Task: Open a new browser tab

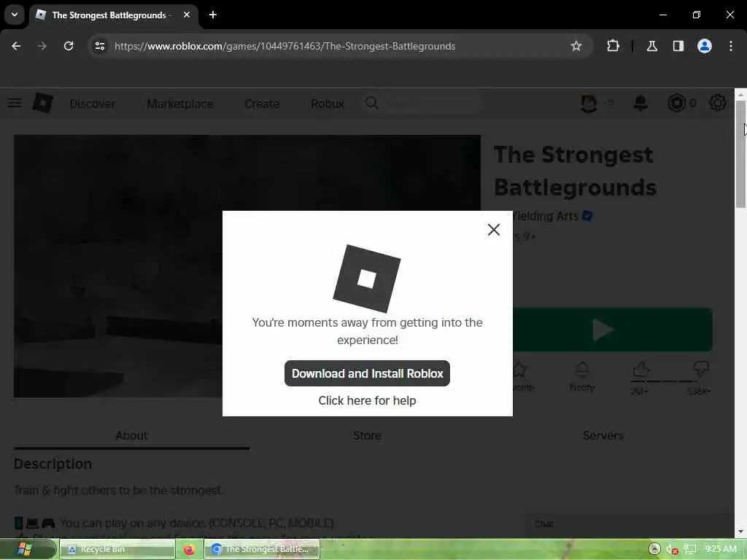Action: 213,15
